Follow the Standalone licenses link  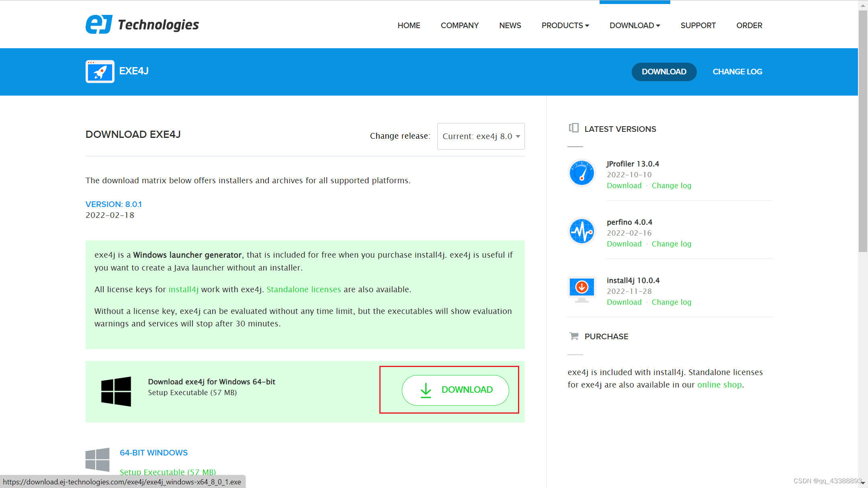point(303,289)
